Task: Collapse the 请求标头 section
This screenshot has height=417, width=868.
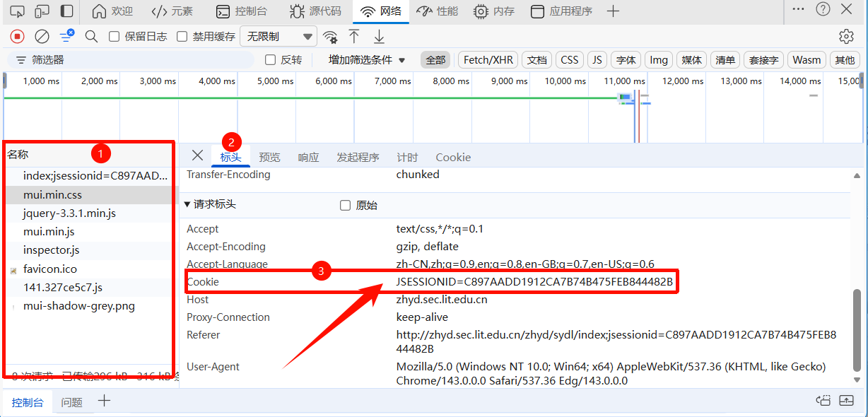Action: click(188, 204)
